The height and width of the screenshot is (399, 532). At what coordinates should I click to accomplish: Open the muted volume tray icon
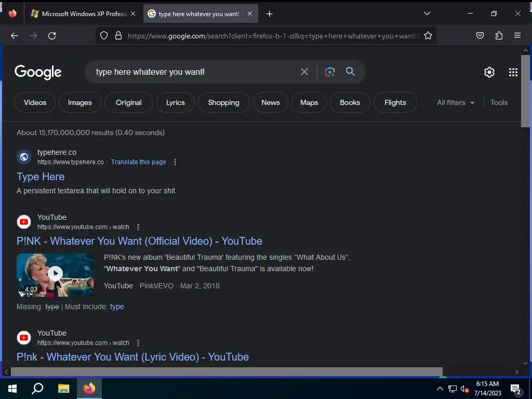pyautogui.click(x=464, y=389)
